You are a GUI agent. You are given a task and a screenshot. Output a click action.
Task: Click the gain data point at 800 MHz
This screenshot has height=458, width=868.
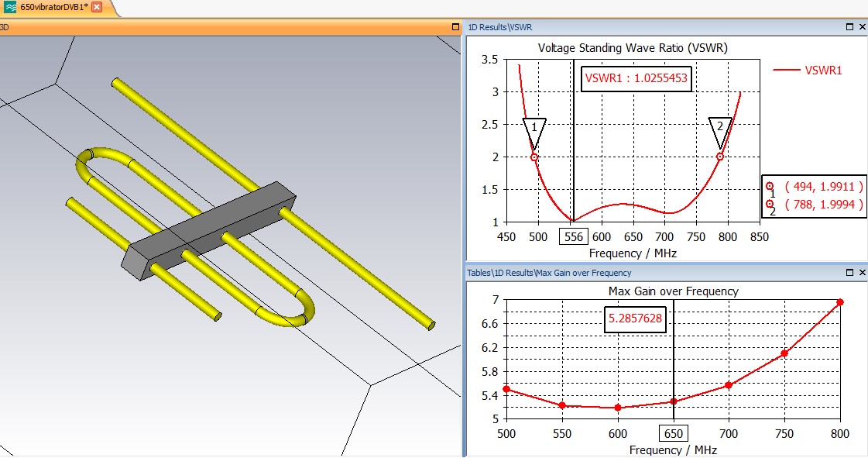tap(840, 302)
